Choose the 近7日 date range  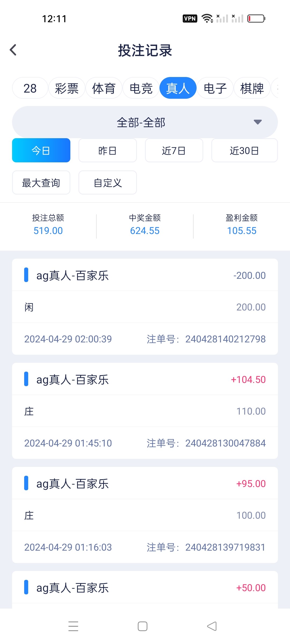[x=174, y=151]
